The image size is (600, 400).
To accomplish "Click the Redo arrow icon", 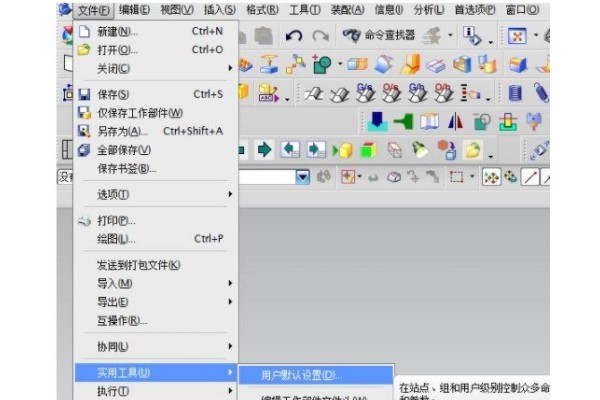I will (x=321, y=36).
